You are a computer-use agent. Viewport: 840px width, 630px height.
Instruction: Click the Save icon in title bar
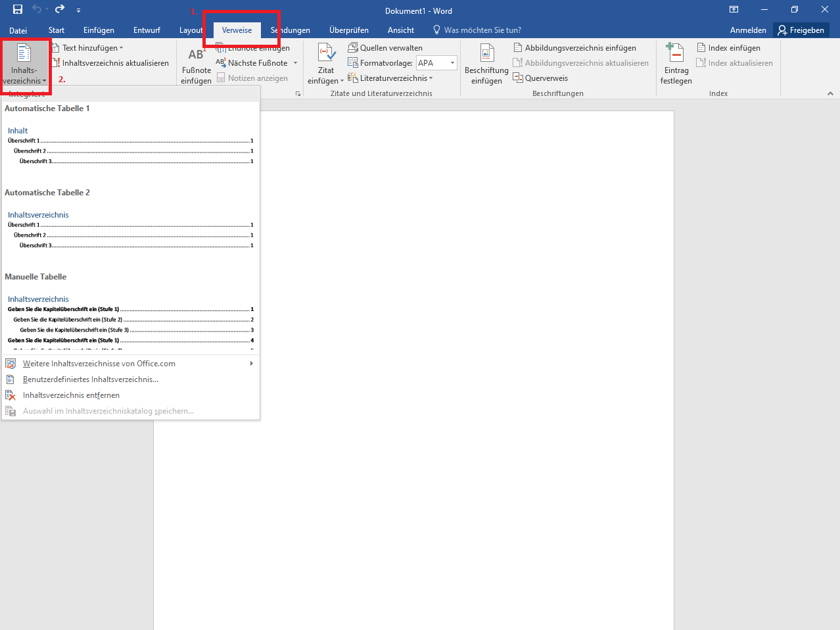tap(18, 9)
